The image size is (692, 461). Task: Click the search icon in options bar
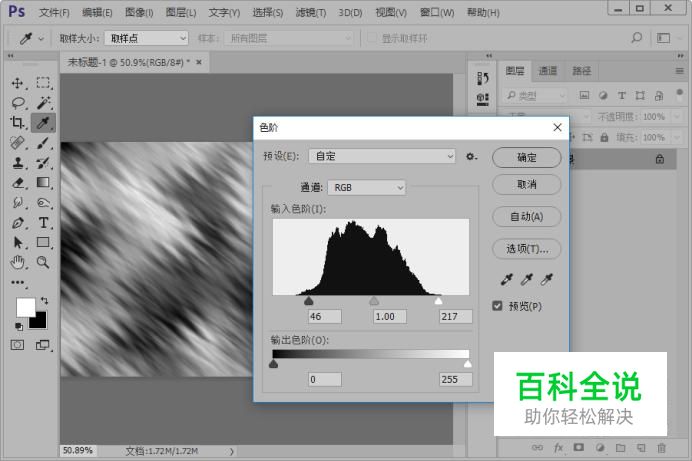point(636,38)
